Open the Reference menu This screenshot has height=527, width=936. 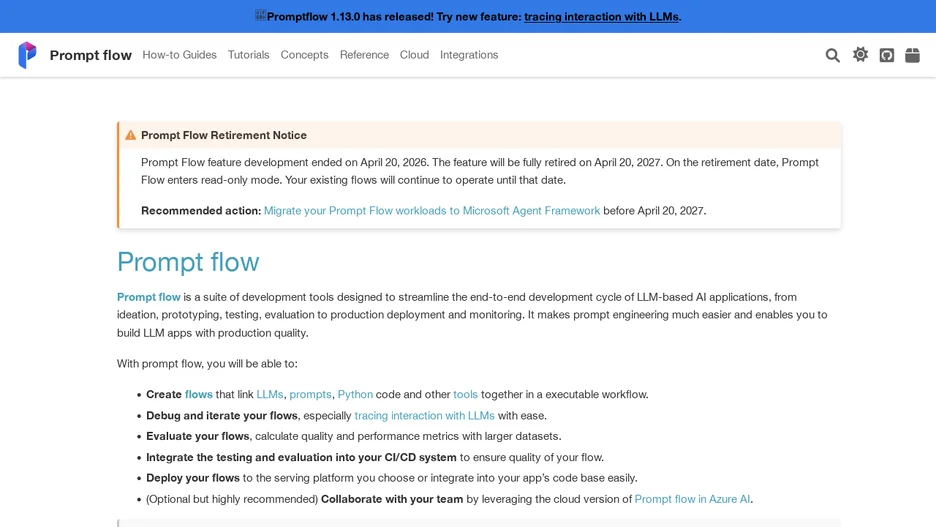[x=364, y=55]
